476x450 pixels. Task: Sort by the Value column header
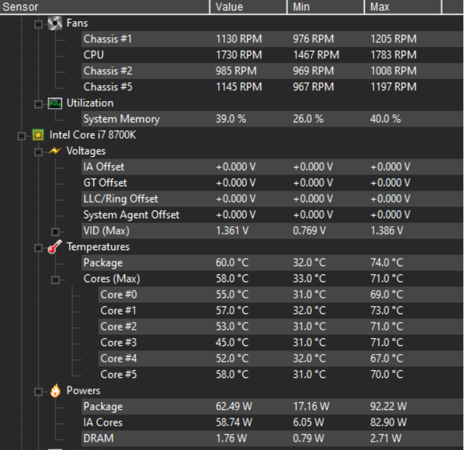pyautogui.click(x=248, y=7)
